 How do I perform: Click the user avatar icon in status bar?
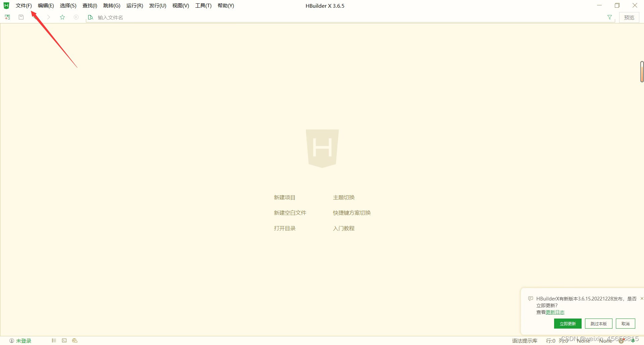12,341
